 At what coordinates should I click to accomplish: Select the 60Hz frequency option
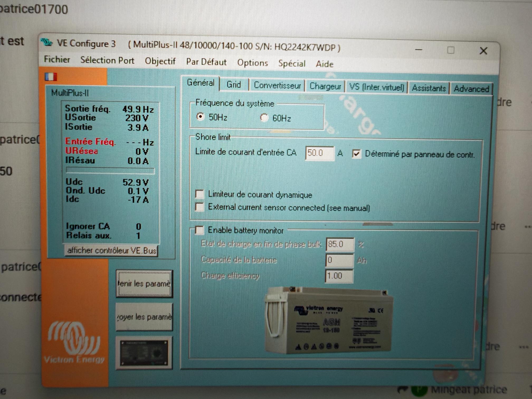point(264,118)
